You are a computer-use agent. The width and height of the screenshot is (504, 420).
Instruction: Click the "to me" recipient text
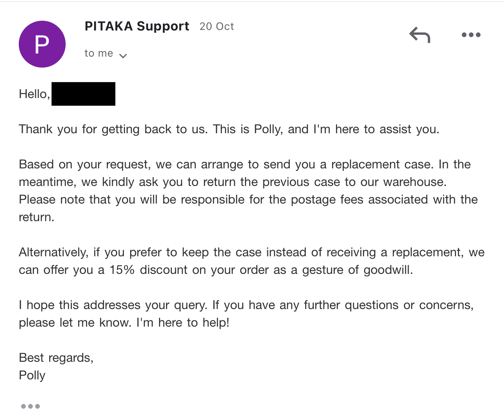pos(99,53)
